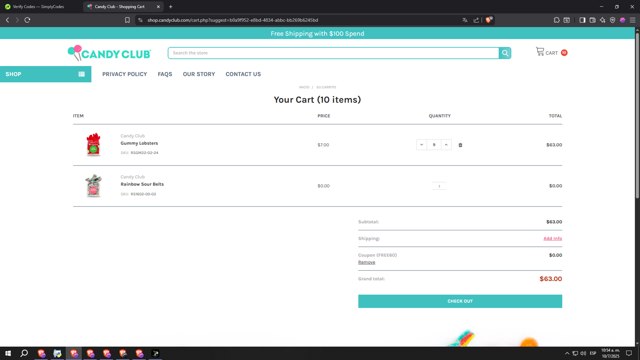The image size is (640, 360).
Task: Open Windows taskbar search
Action: coord(24,353)
